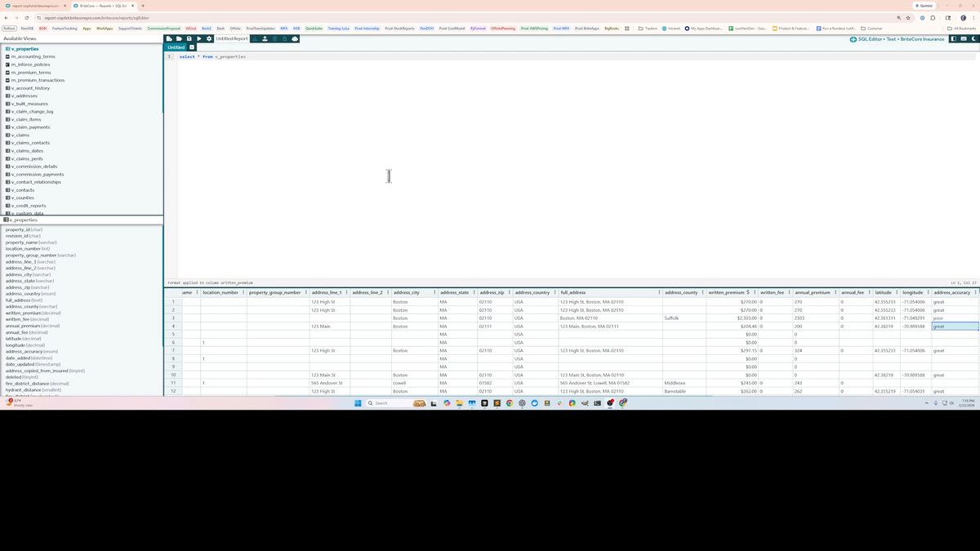Close the Untitled query tab
The image size is (980, 551).
(192, 47)
